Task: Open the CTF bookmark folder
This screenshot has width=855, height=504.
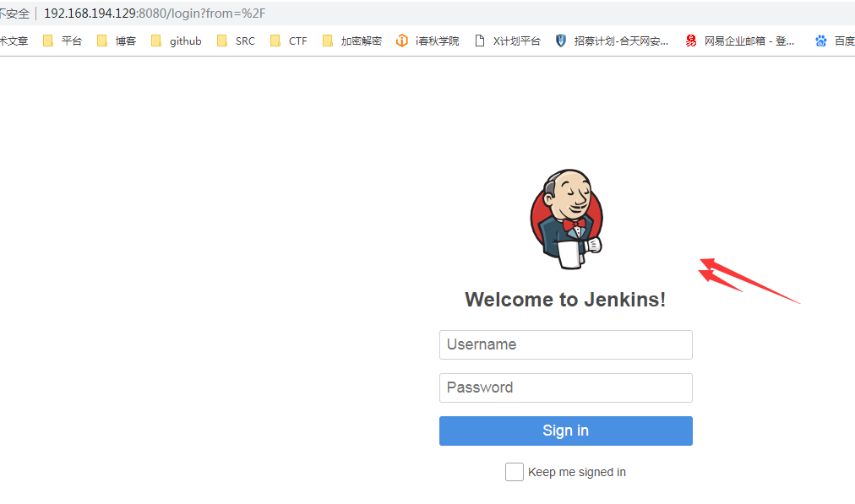Action: click(288, 41)
